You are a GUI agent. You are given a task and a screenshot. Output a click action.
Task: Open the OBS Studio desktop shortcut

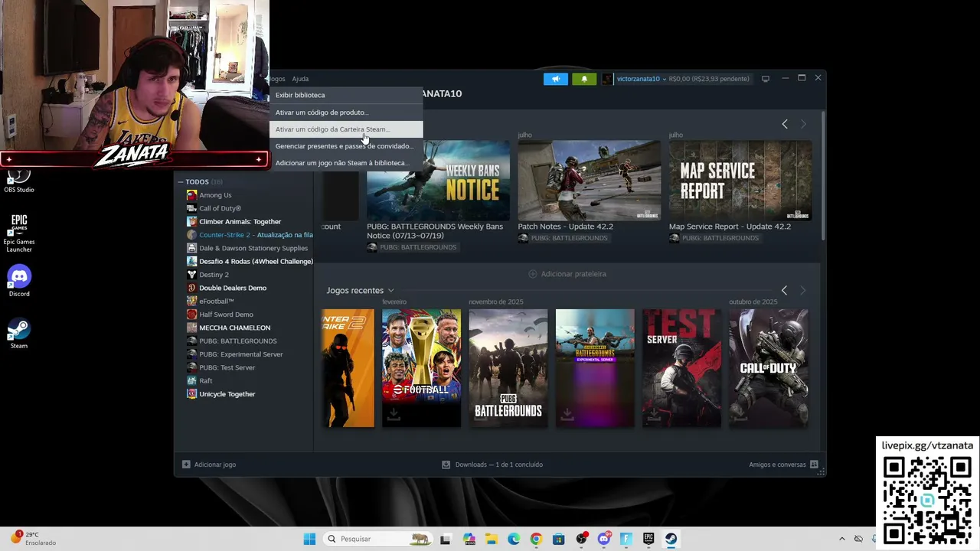pos(19,181)
